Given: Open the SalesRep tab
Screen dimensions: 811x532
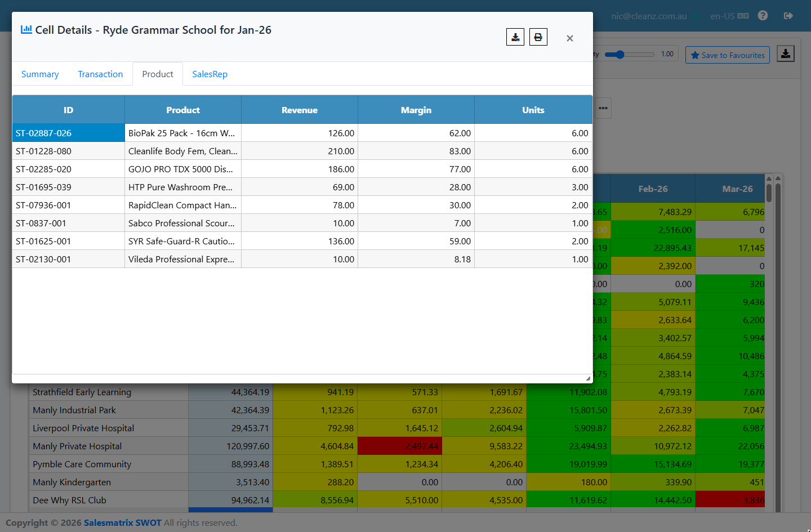Looking at the screenshot, I should pyautogui.click(x=210, y=74).
